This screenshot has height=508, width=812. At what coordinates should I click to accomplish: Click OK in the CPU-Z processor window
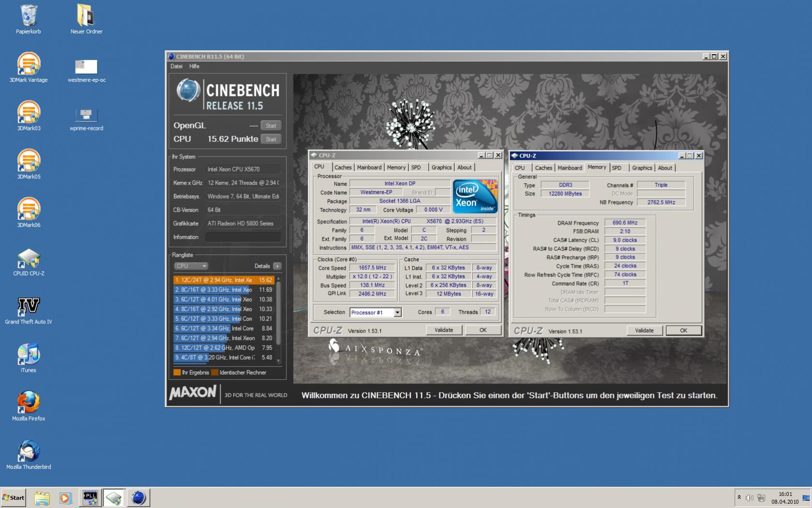click(483, 330)
